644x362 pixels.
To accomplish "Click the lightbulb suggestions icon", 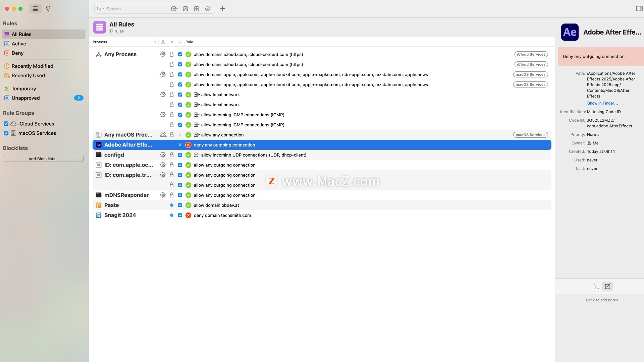I will (x=48, y=9).
